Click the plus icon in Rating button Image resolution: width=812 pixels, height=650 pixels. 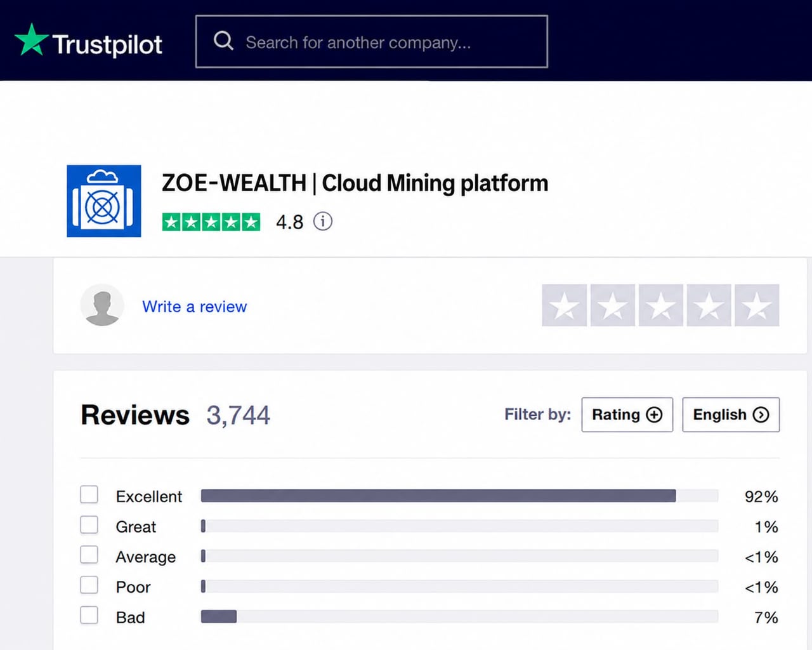coord(654,415)
